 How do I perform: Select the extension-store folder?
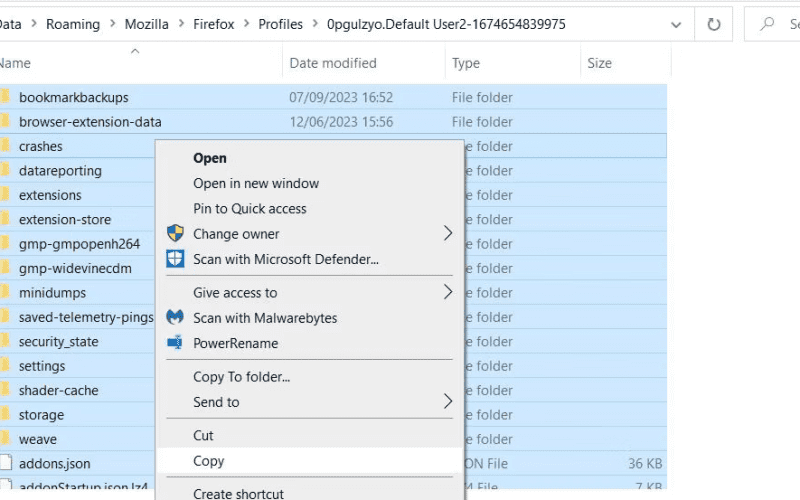[x=65, y=219]
